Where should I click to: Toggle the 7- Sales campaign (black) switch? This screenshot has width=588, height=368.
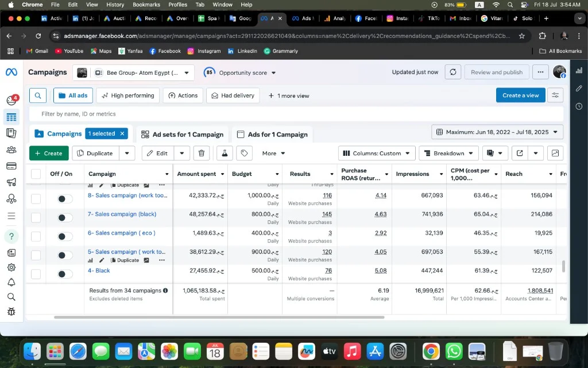(x=65, y=218)
